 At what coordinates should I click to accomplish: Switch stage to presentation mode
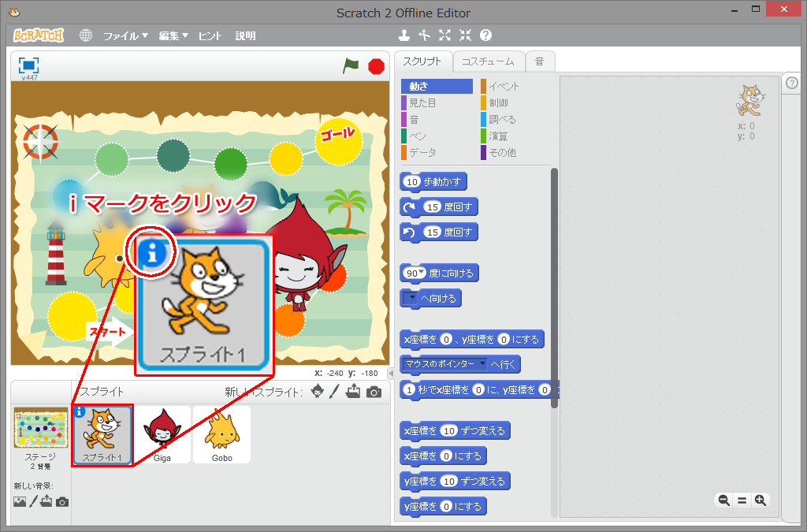point(29,65)
